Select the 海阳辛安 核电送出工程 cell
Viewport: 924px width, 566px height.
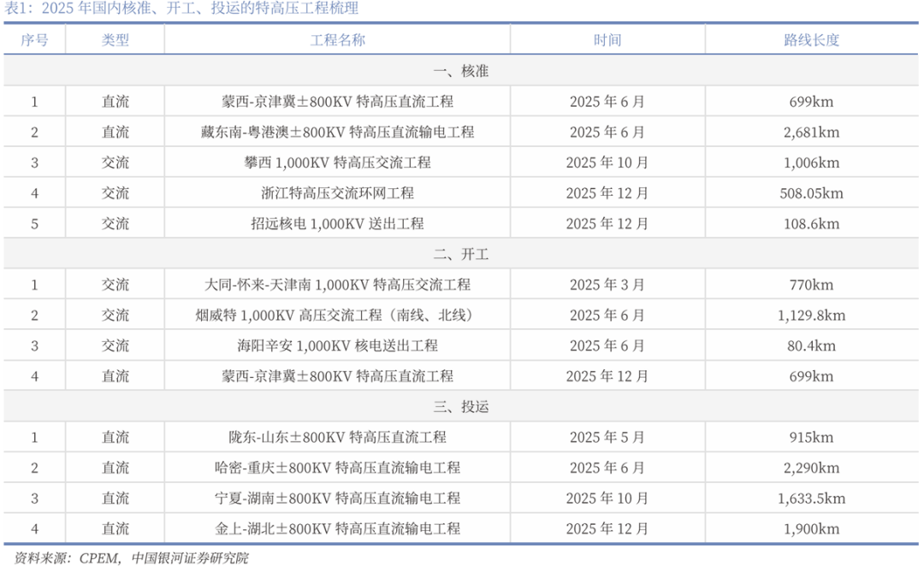(337, 346)
